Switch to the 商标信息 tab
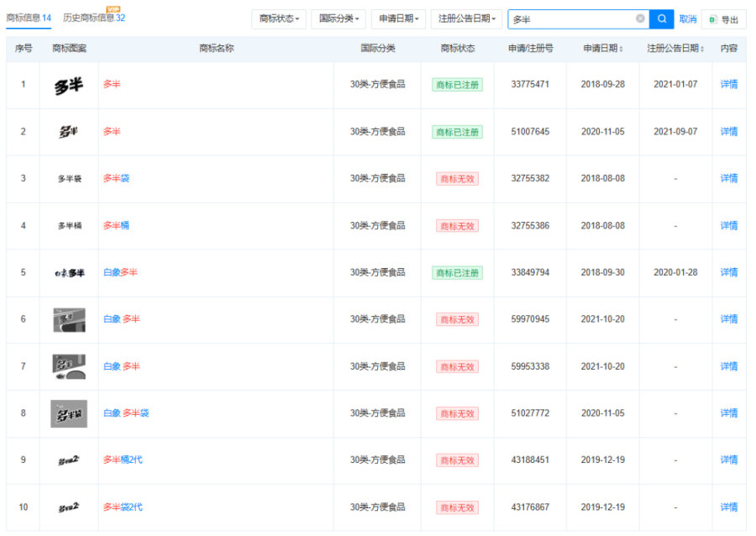Image resolution: width=756 pixels, height=536 pixels. (x=29, y=18)
